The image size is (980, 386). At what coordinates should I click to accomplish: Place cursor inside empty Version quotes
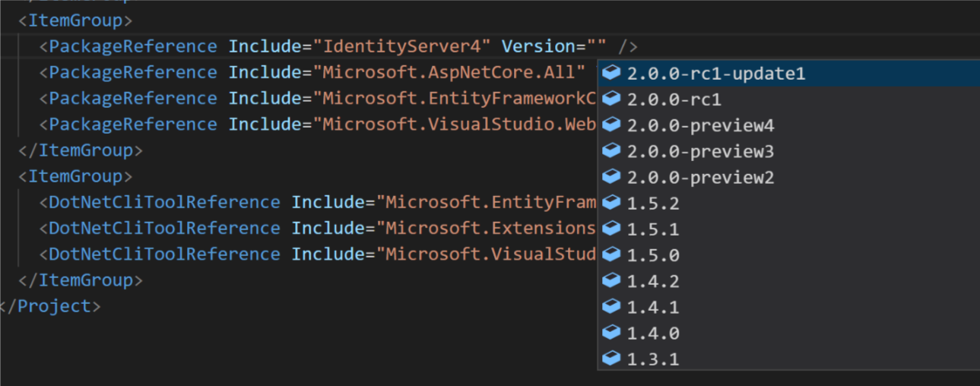(x=597, y=46)
